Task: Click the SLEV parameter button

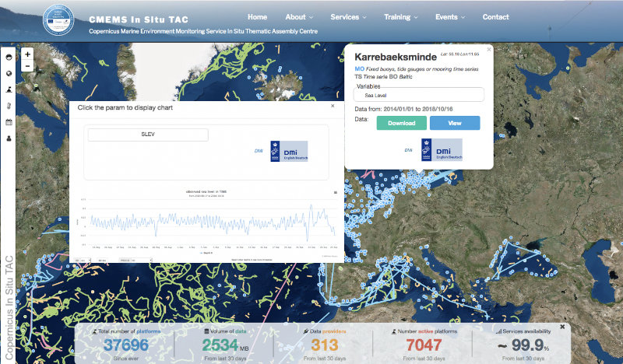Action: tap(148, 135)
